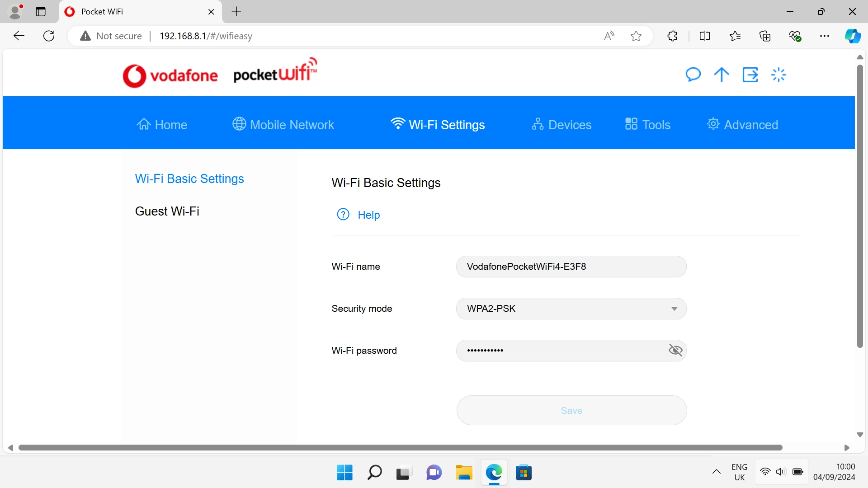Image resolution: width=868 pixels, height=488 pixels.
Task: Click the Advanced gear icon
Action: click(x=713, y=123)
